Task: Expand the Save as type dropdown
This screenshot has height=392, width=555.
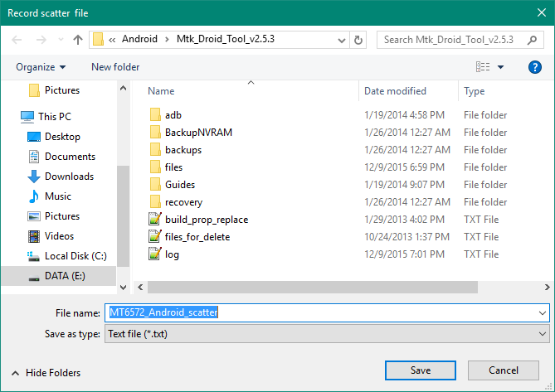Action: [543, 333]
